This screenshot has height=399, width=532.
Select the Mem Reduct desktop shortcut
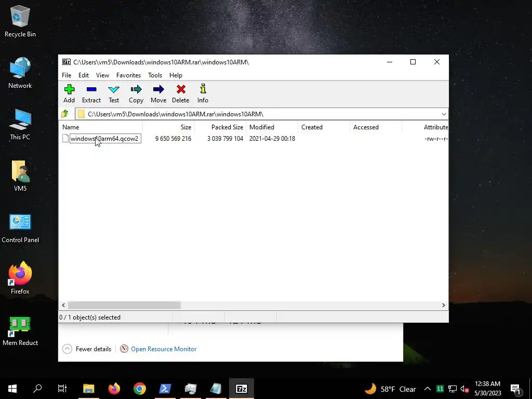click(20, 331)
